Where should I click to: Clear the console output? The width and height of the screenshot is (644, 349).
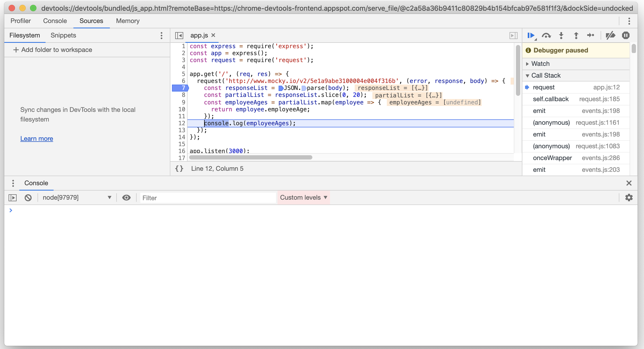[x=28, y=198]
